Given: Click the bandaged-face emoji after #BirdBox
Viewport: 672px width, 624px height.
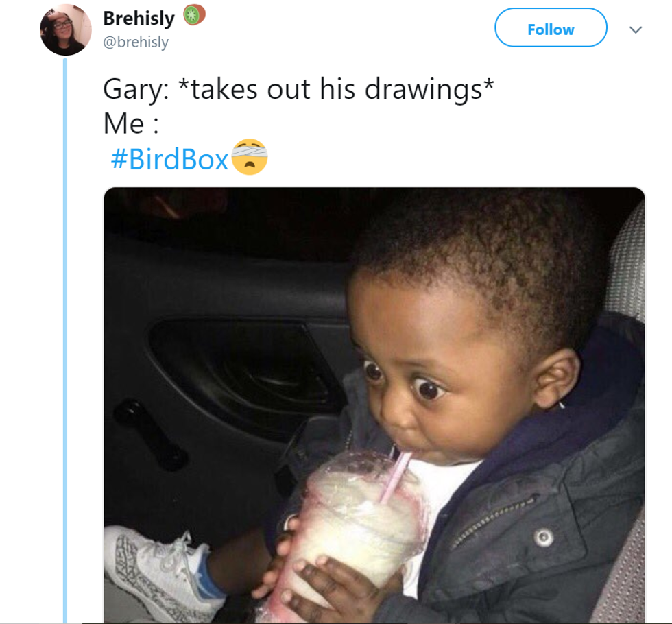Looking at the screenshot, I should tap(249, 157).
